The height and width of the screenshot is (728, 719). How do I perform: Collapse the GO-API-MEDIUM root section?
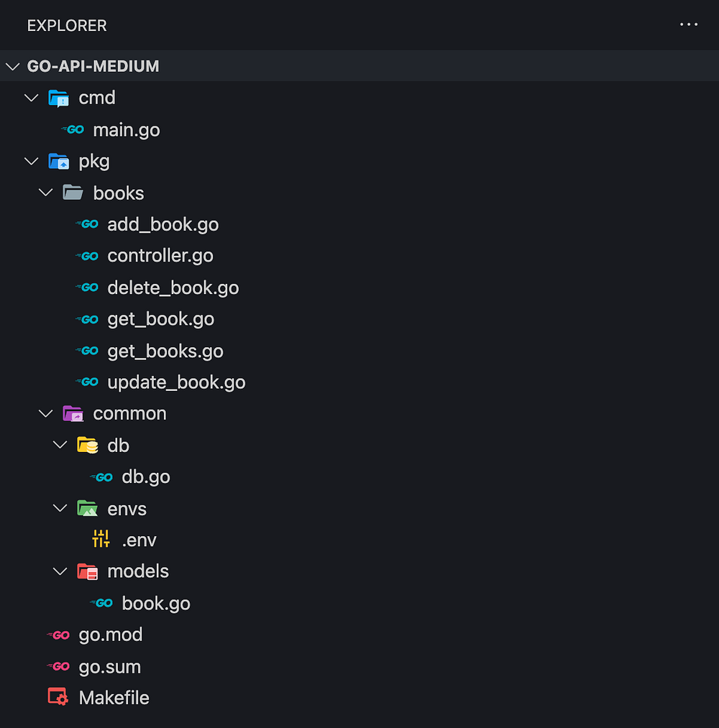(12, 66)
